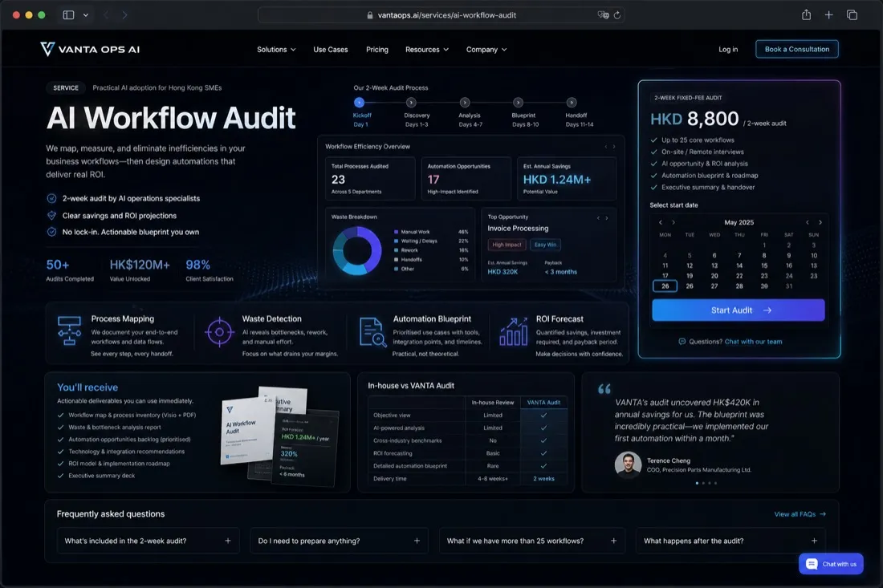
Task: Select first testimonial carousel dot
Action: [x=697, y=484]
